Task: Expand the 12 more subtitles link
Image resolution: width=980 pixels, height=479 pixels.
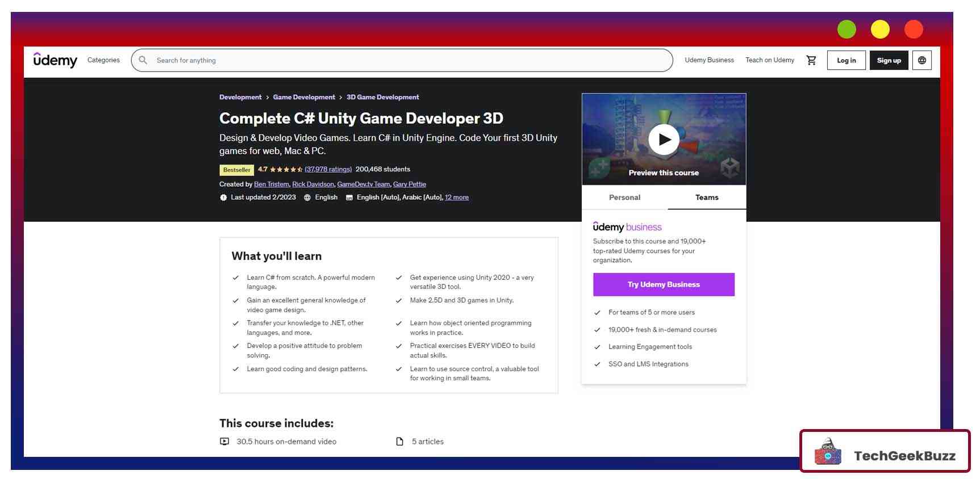Action: (x=456, y=198)
